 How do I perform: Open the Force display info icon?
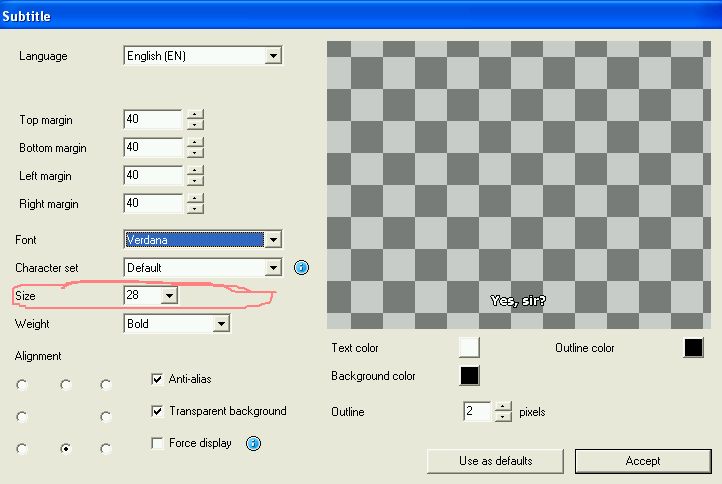tap(253, 443)
